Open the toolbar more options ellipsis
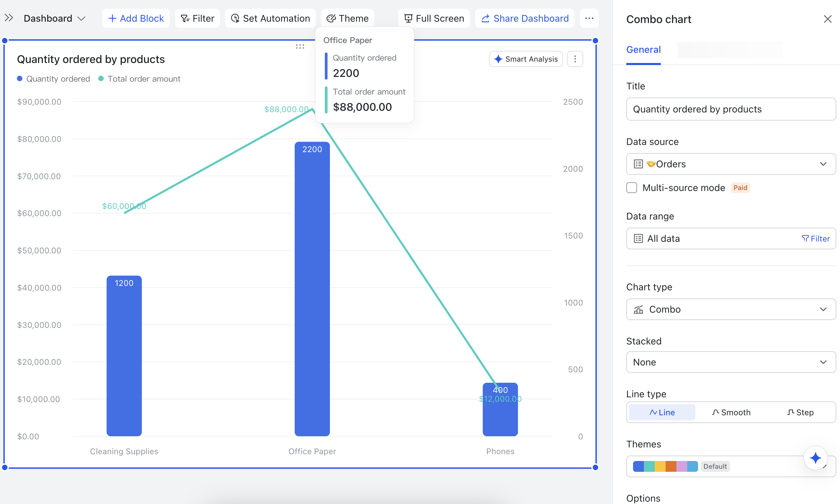Image resolution: width=840 pixels, height=504 pixels. (x=589, y=18)
